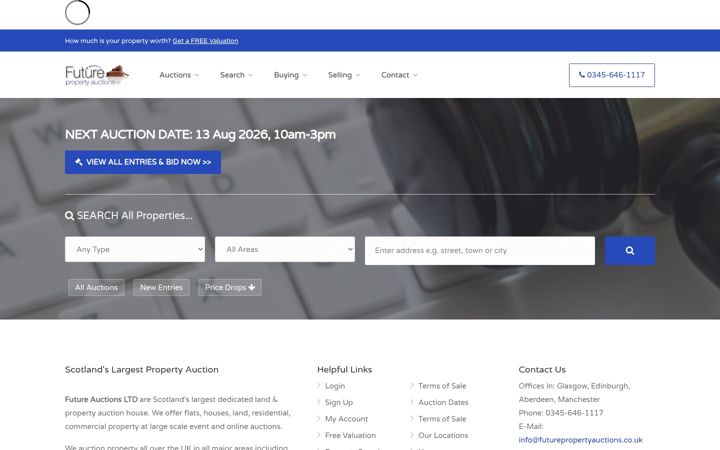Click the Next Auction Date heading
Viewport: 720px width, 450px height.
(x=200, y=135)
